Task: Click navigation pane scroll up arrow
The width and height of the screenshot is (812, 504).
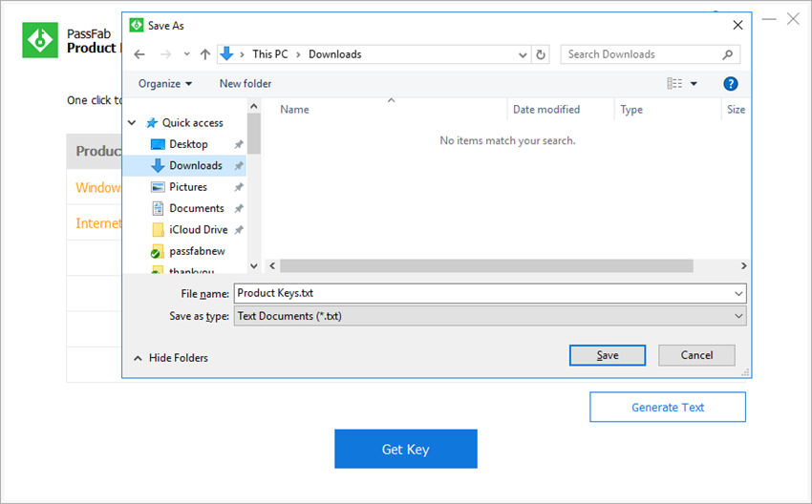Action: [x=254, y=106]
